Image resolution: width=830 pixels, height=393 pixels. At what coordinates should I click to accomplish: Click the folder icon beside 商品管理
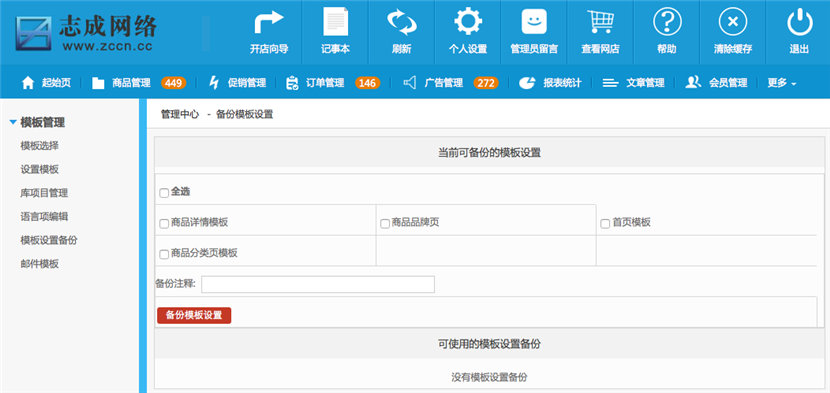click(x=98, y=83)
